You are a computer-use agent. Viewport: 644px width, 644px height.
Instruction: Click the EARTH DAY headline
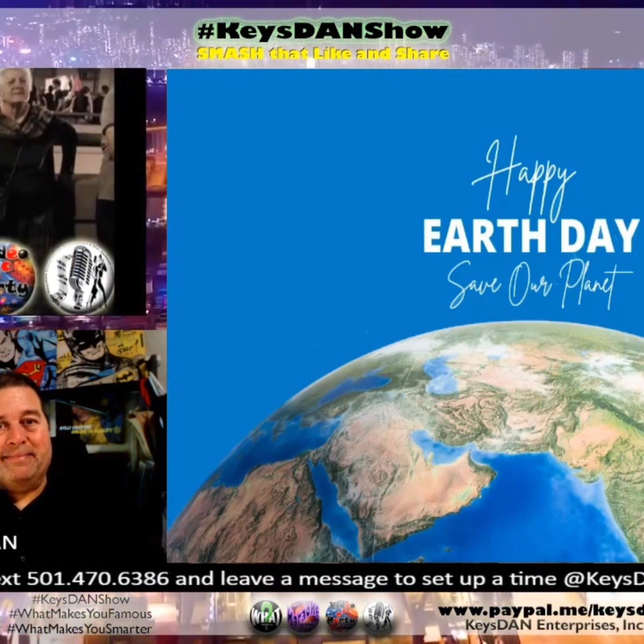[531, 236]
